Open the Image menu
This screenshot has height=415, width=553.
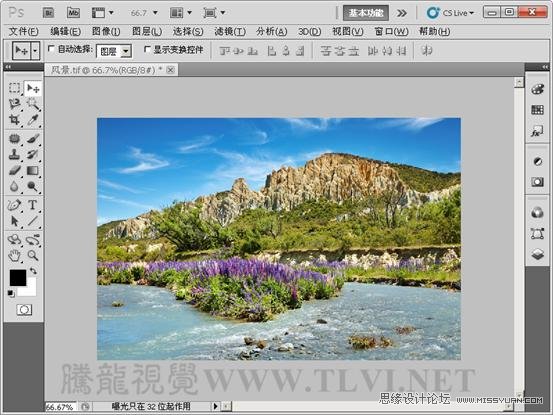pos(106,31)
